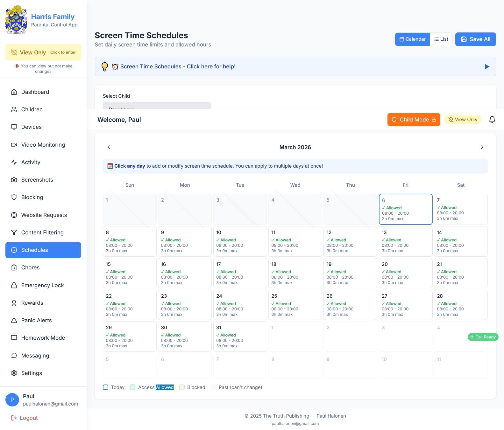Expand the Screen Time Schedules help banner
504x430 pixels.
coord(295,66)
